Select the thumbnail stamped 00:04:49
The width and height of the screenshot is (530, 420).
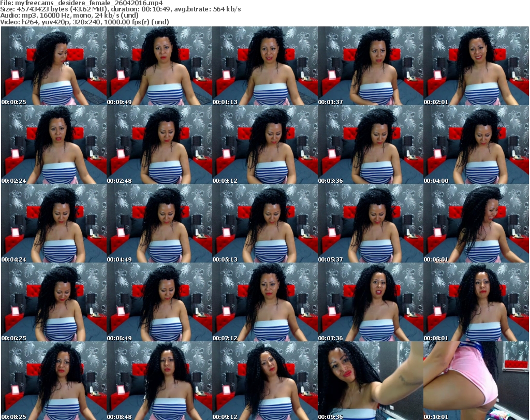coord(159,223)
